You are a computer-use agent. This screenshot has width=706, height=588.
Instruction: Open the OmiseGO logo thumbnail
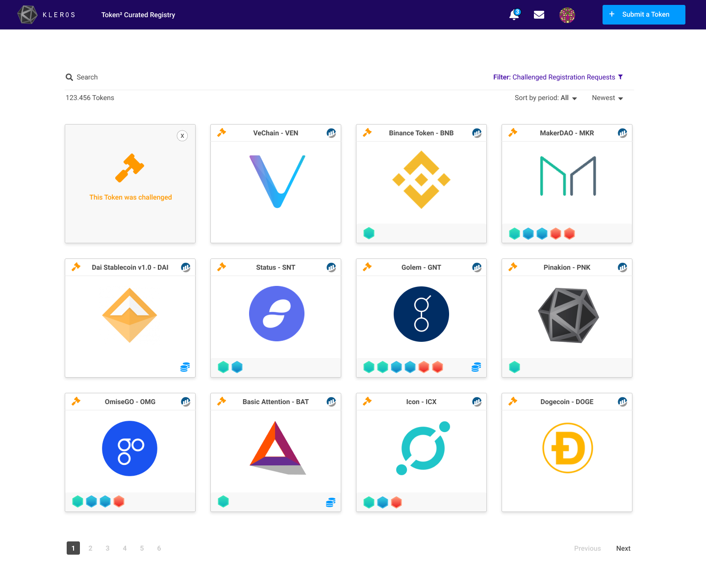[x=129, y=448]
